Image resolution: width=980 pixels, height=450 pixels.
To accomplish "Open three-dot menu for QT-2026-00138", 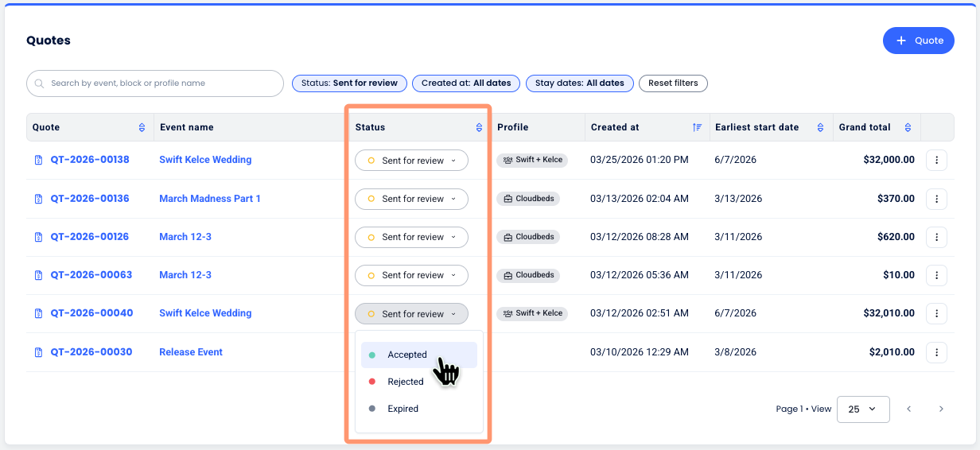I will coord(936,161).
